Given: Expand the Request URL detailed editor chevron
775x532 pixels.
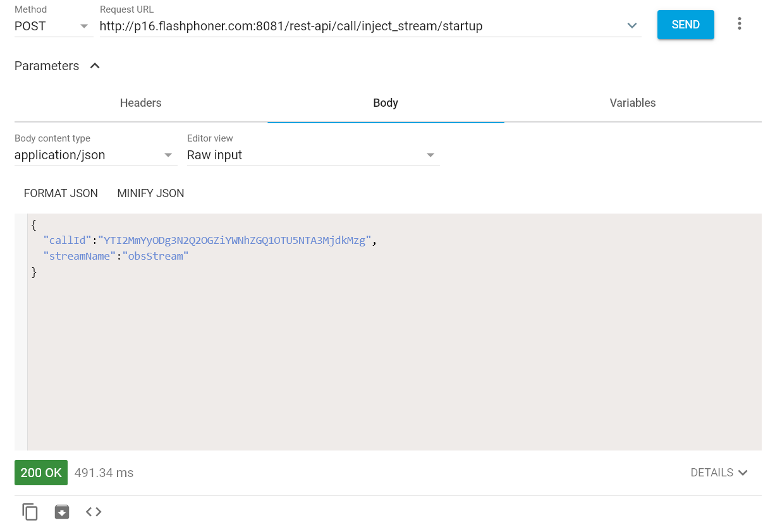Looking at the screenshot, I should pyautogui.click(x=632, y=26).
